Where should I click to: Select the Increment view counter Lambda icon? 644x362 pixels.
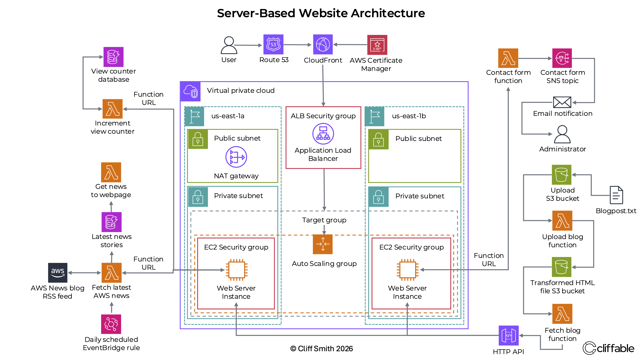click(113, 109)
